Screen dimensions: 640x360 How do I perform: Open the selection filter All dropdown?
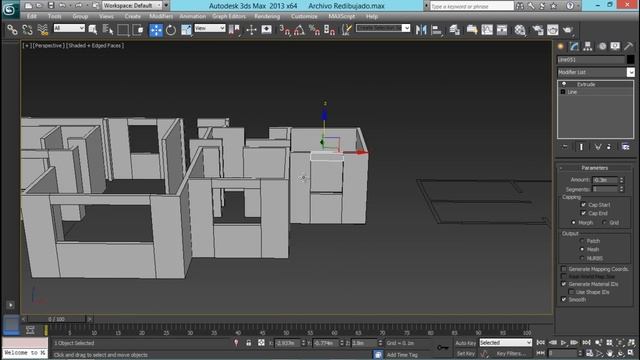click(x=69, y=28)
